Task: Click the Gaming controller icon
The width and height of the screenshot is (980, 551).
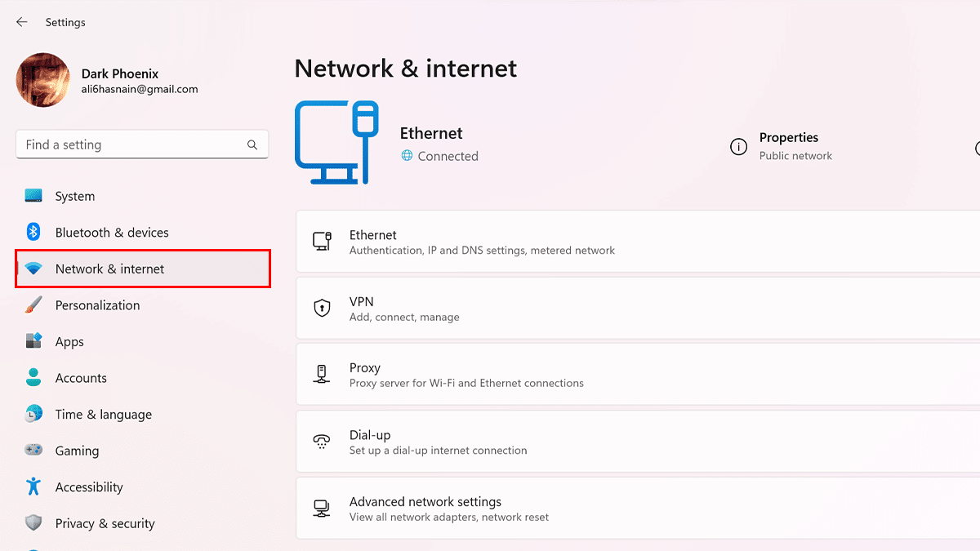Action: pyautogui.click(x=33, y=451)
